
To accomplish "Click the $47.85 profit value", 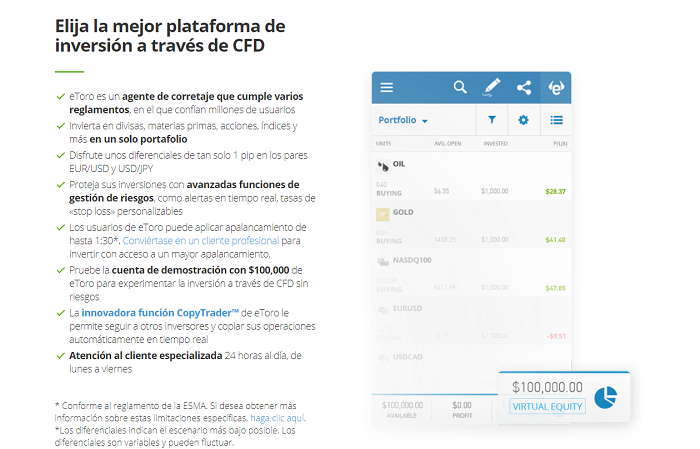I will [555, 288].
